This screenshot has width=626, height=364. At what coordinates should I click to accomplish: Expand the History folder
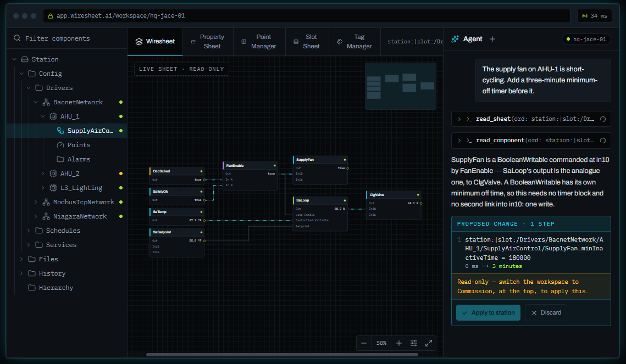(21, 273)
